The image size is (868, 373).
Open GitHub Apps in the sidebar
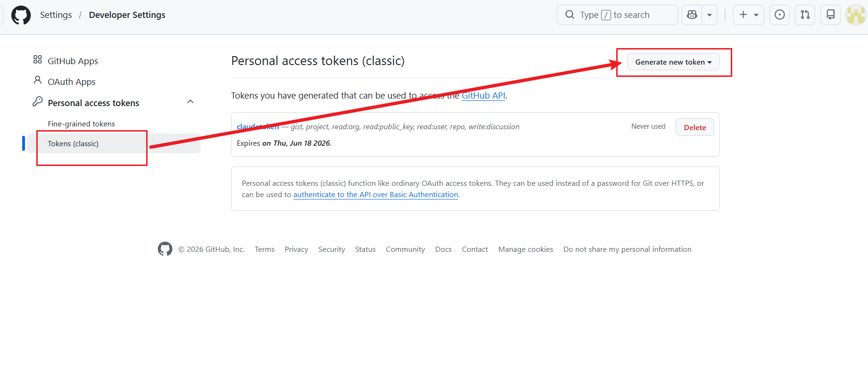pos(73,61)
